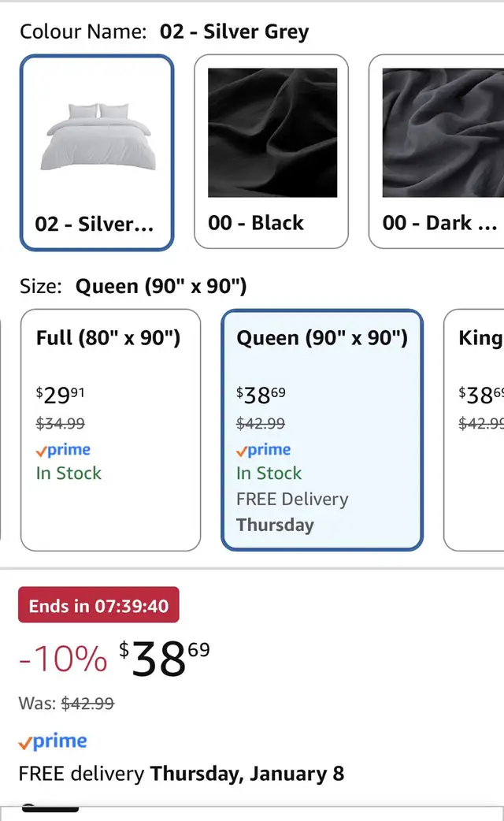Click the black fabric swatch image

[x=272, y=132]
